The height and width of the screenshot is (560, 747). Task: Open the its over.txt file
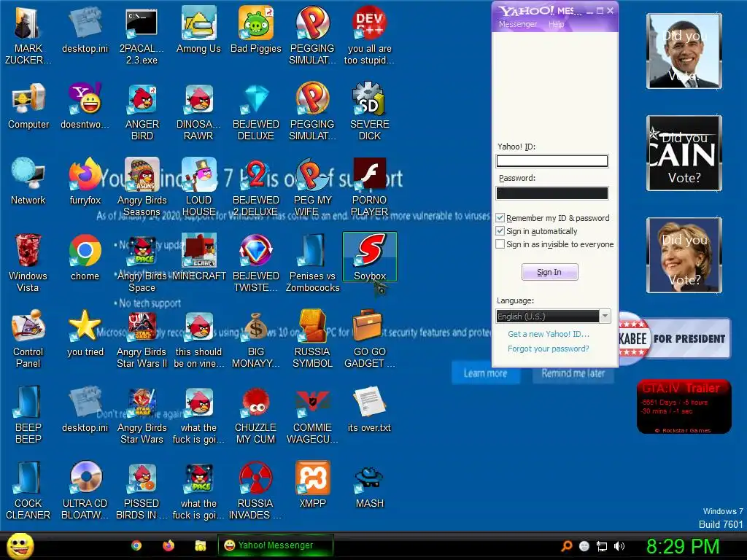click(x=370, y=408)
